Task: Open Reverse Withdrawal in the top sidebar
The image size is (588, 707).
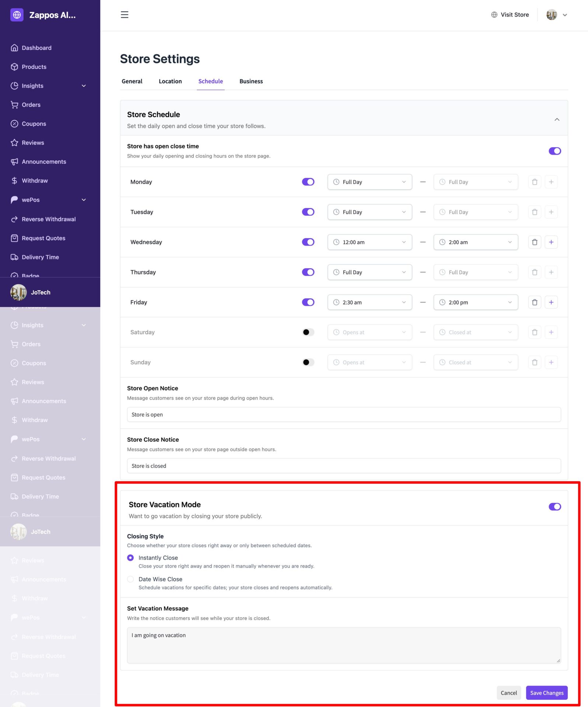Action: [49, 219]
